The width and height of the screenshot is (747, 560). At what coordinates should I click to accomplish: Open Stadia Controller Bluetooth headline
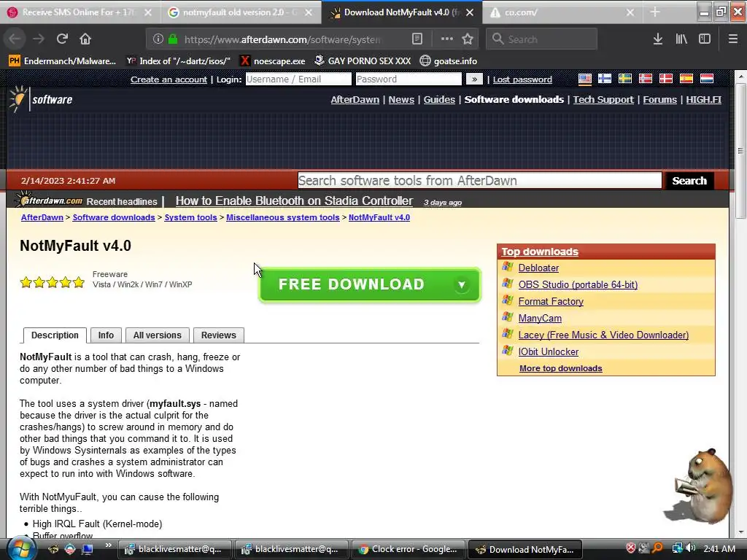click(294, 201)
